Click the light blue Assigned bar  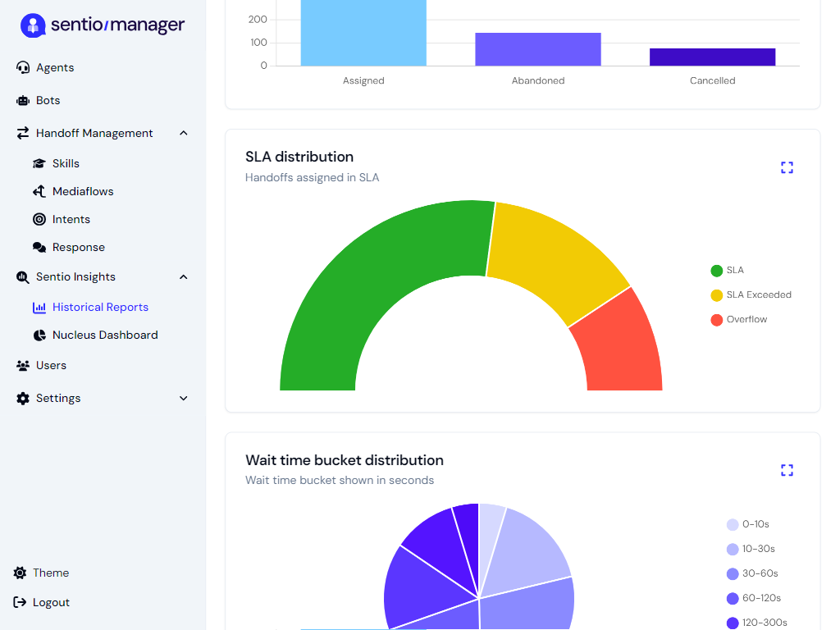[x=363, y=33]
